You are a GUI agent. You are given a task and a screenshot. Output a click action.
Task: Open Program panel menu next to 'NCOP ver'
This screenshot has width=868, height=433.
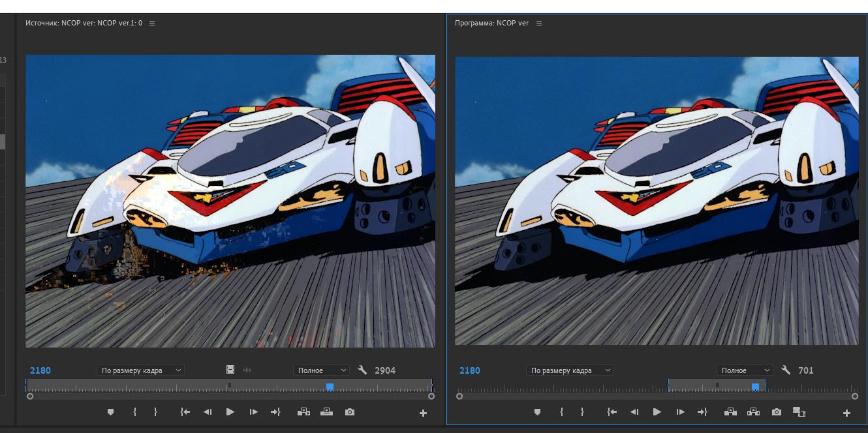click(539, 23)
